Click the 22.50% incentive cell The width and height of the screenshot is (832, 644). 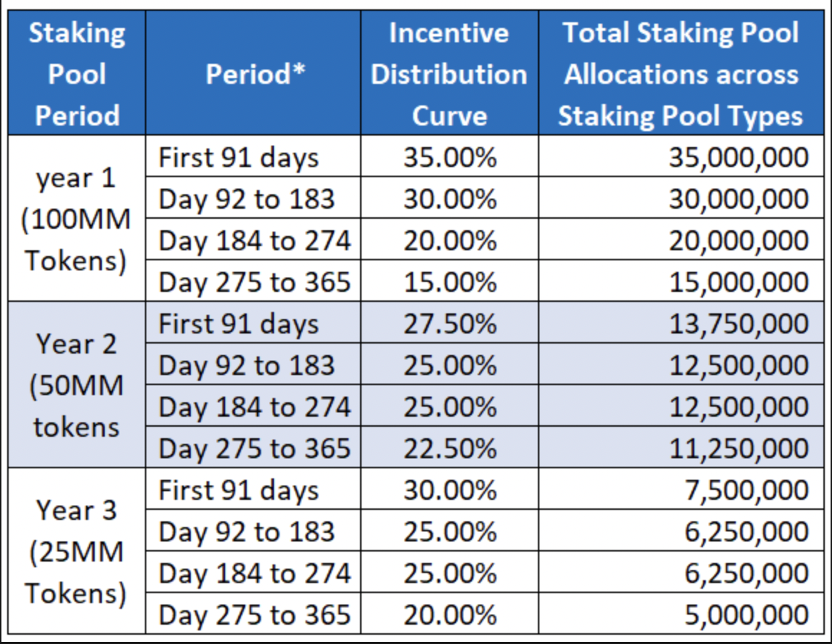coord(450,448)
